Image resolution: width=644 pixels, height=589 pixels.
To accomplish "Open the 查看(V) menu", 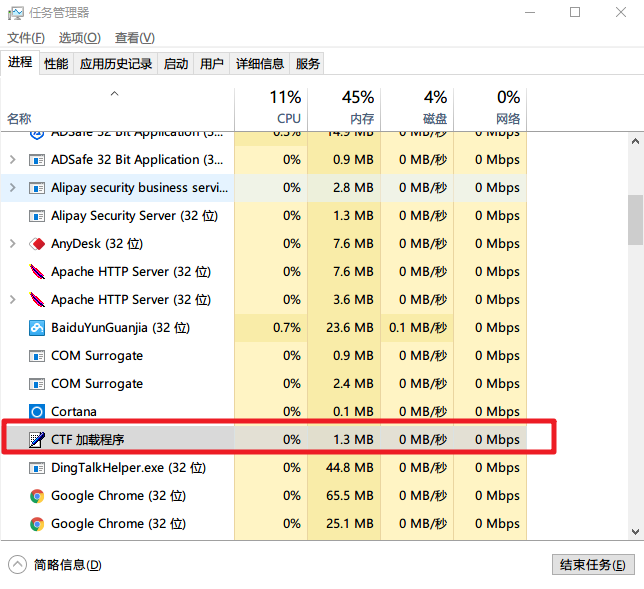I will pos(134,38).
